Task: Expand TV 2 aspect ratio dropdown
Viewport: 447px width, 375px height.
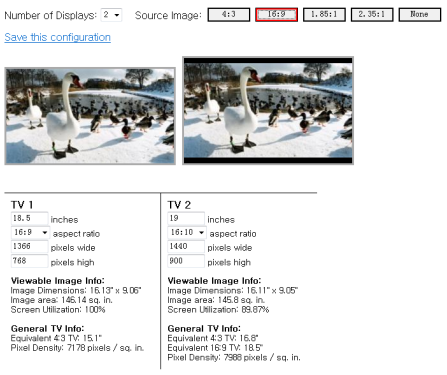Action: (x=187, y=232)
